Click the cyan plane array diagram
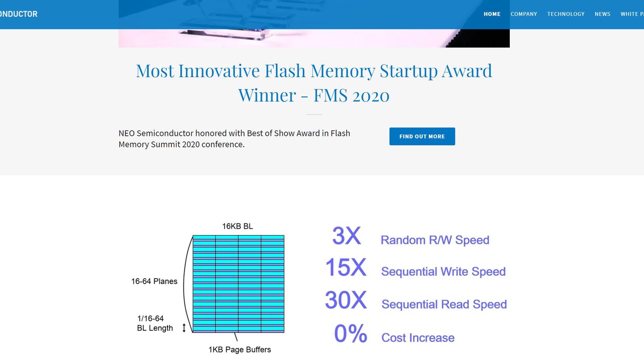 [x=238, y=284]
